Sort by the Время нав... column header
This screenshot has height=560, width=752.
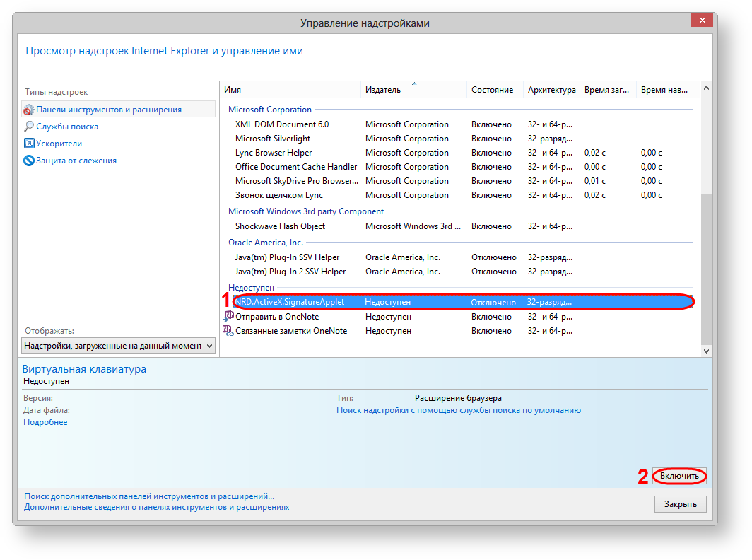[664, 90]
